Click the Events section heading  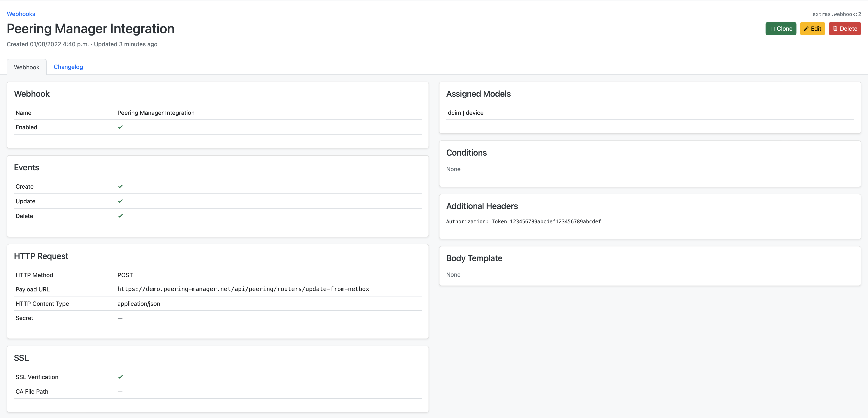[27, 167]
